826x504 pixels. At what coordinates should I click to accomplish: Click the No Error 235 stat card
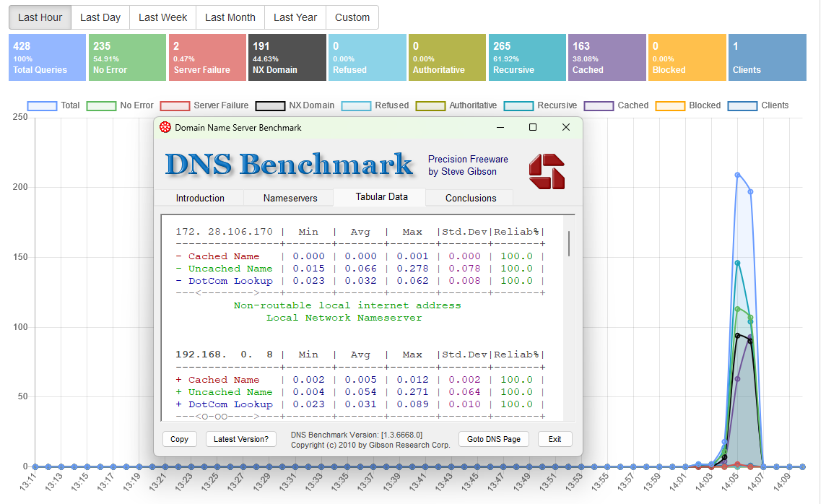(x=128, y=58)
